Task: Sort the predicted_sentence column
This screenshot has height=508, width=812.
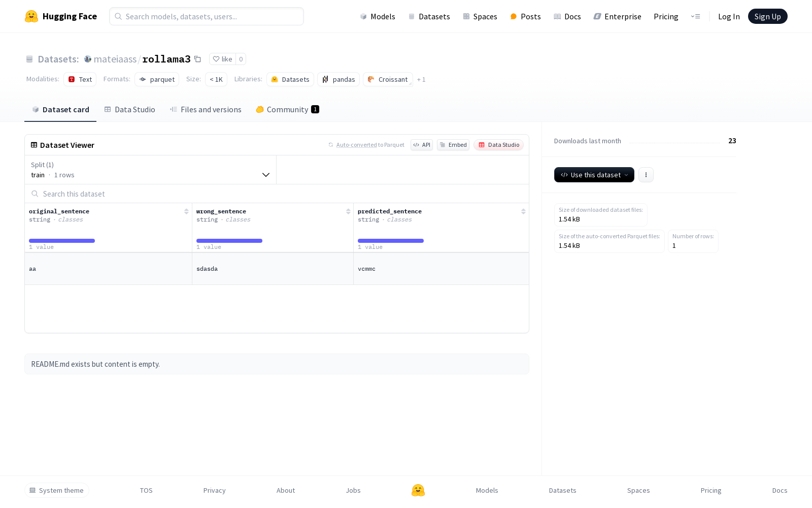Action: point(523,211)
